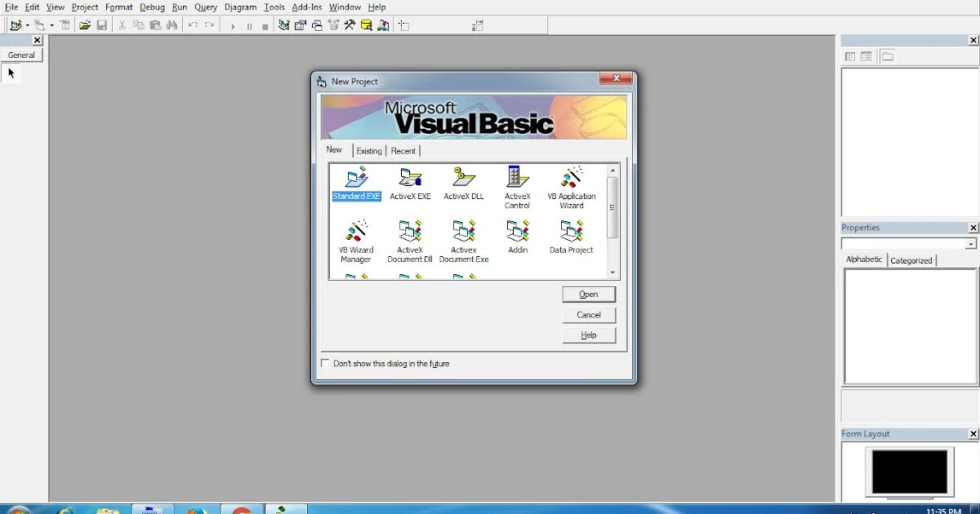This screenshot has width=980, height=514.
Task: Click the Toolbox hammer and wrench icon
Action: tap(350, 25)
